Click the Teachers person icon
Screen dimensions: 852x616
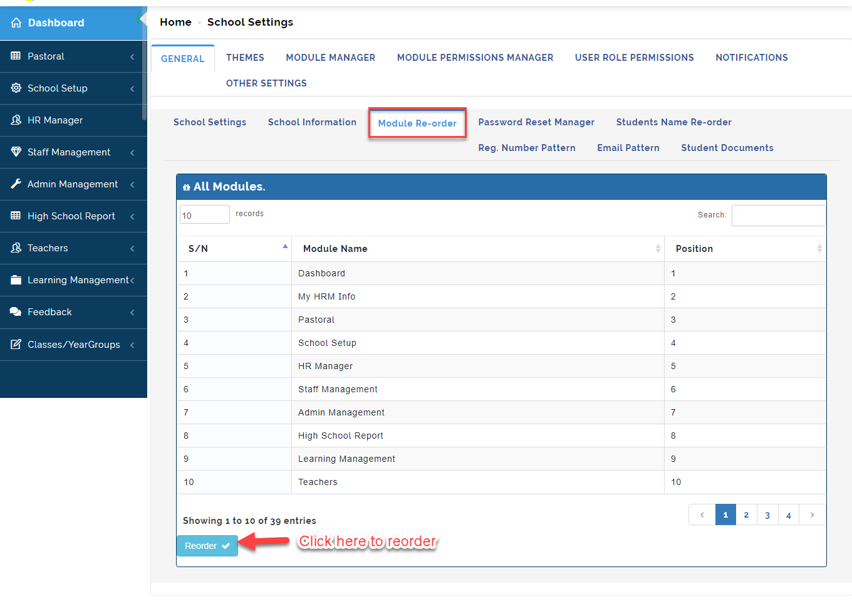[16, 248]
